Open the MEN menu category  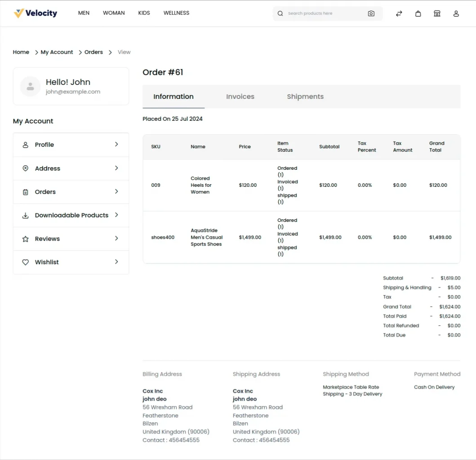tap(84, 13)
